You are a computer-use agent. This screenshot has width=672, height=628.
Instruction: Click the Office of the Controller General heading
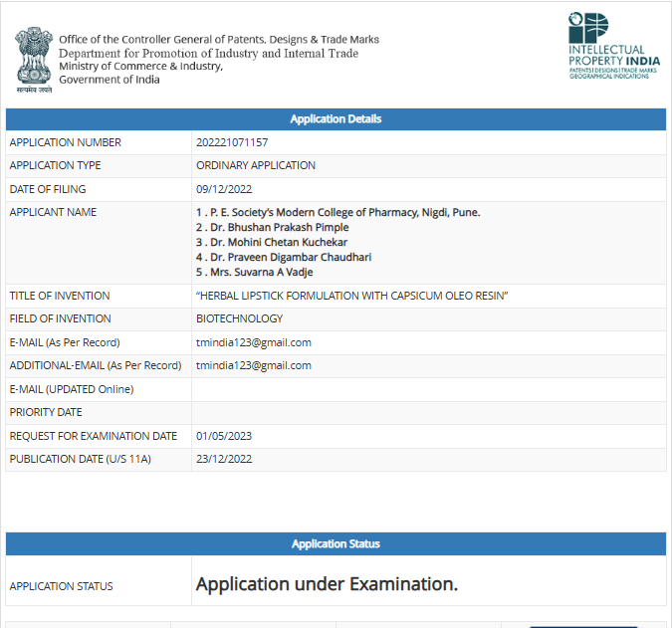(x=219, y=40)
